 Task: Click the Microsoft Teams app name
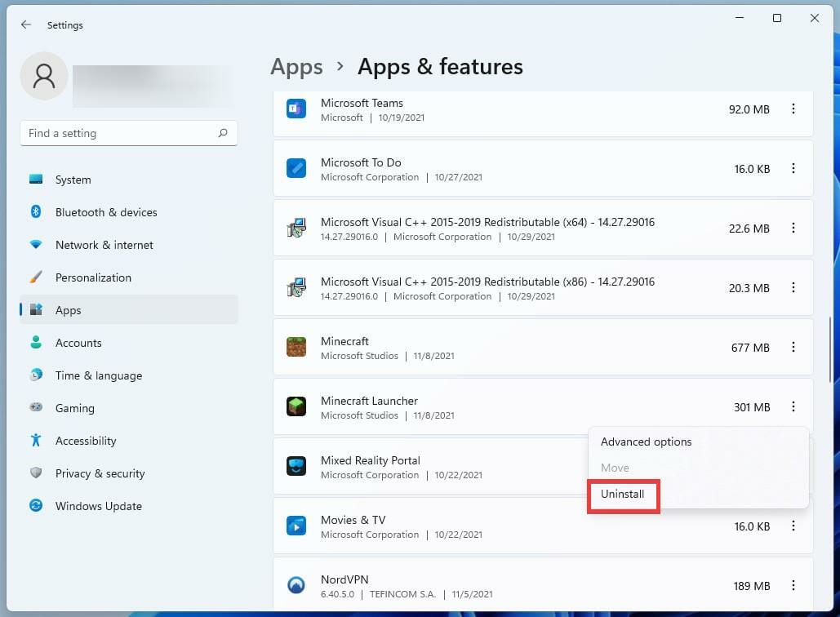point(362,103)
